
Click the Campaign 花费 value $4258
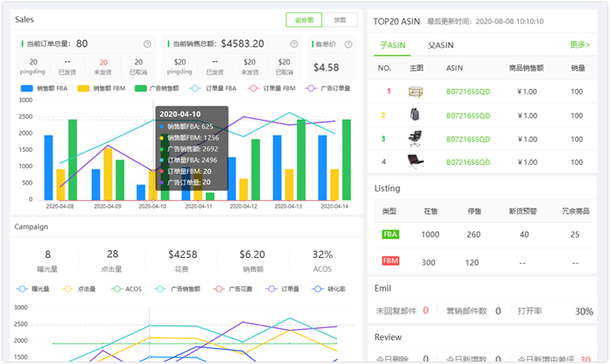point(182,255)
